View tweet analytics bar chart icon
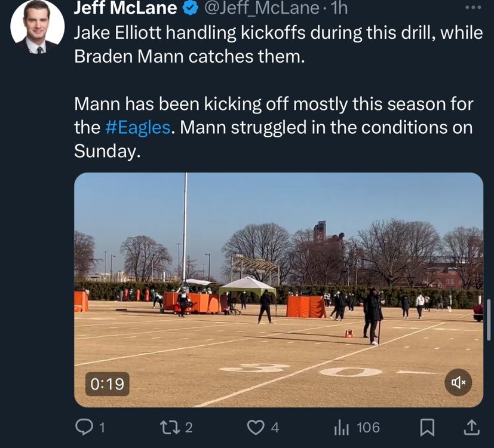Image resolution: width=494 pixels, height=448 pixels. [342, 428]
